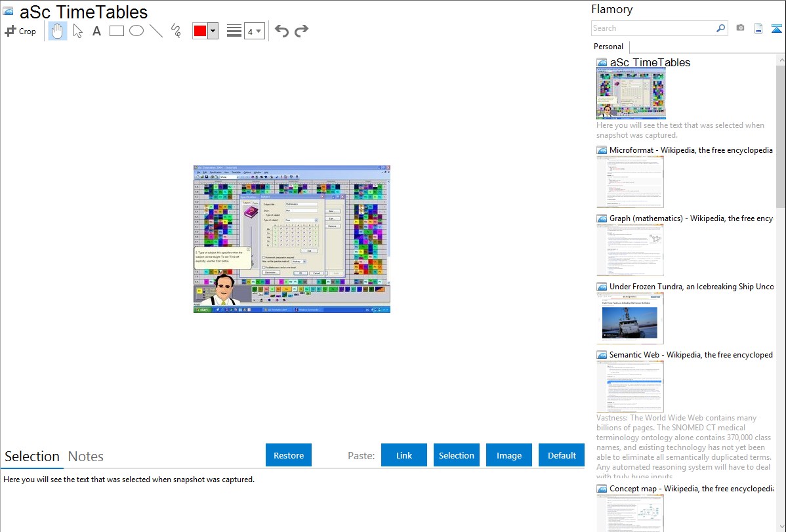Click the icon beside Microformat entry
Viewport: 786px width, 532px height.
602,150
